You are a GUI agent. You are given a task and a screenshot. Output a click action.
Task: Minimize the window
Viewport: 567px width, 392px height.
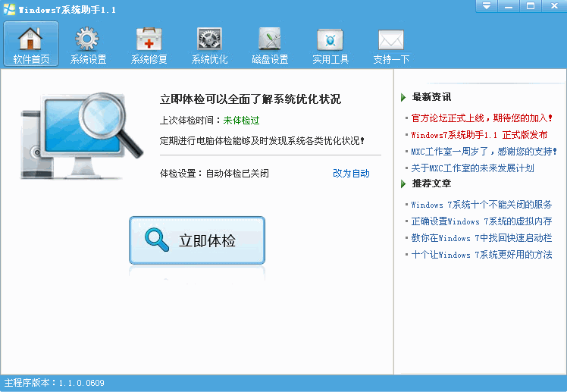pos(509,6)
